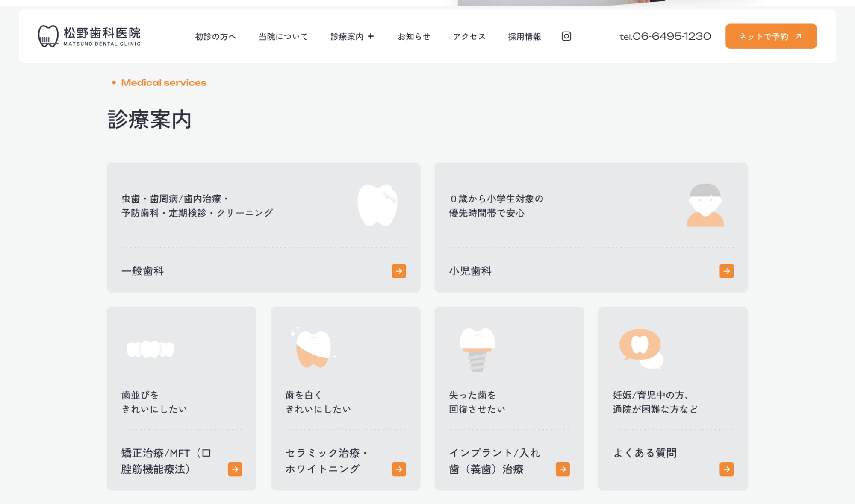
Task: Click arrow on よくある質問 card
Action: tap(726, 469)
